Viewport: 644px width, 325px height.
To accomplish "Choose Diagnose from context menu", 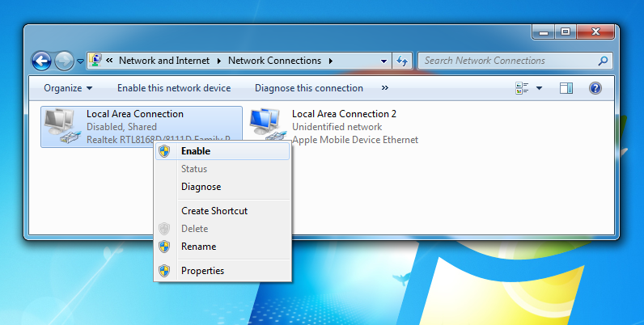I will click(x=222, y=187).
